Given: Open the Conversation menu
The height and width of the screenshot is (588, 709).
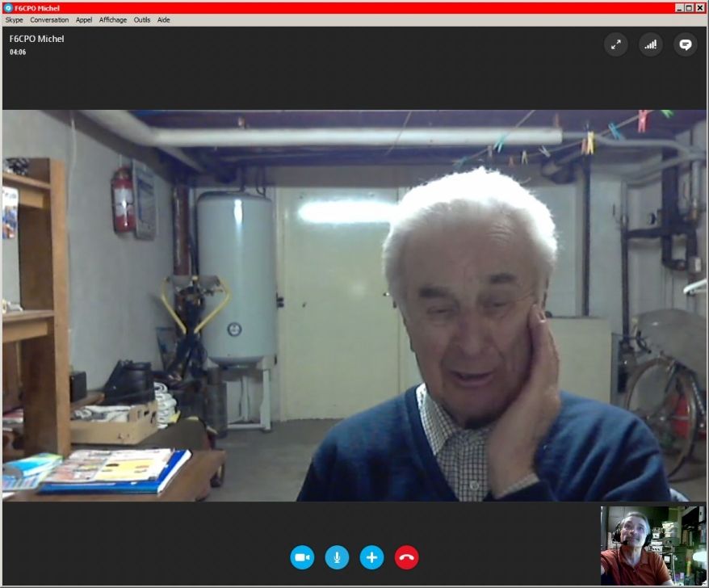Looking at the screenshot, I should pyautogui.click(x=49, y=20).
